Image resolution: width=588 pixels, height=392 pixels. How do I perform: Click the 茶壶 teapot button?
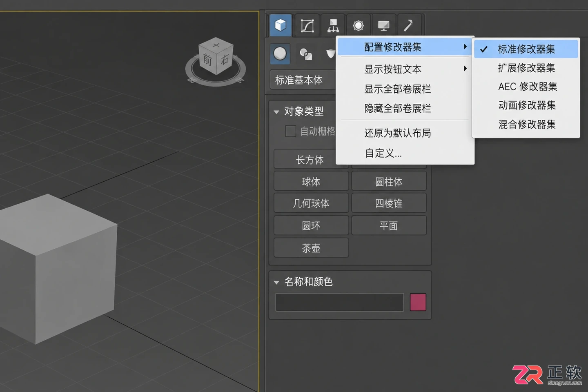pyautogui.click(x=311, y=248)
